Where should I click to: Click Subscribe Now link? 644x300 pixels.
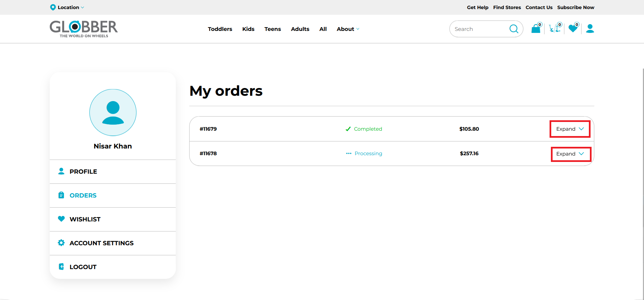click(575, 7)
